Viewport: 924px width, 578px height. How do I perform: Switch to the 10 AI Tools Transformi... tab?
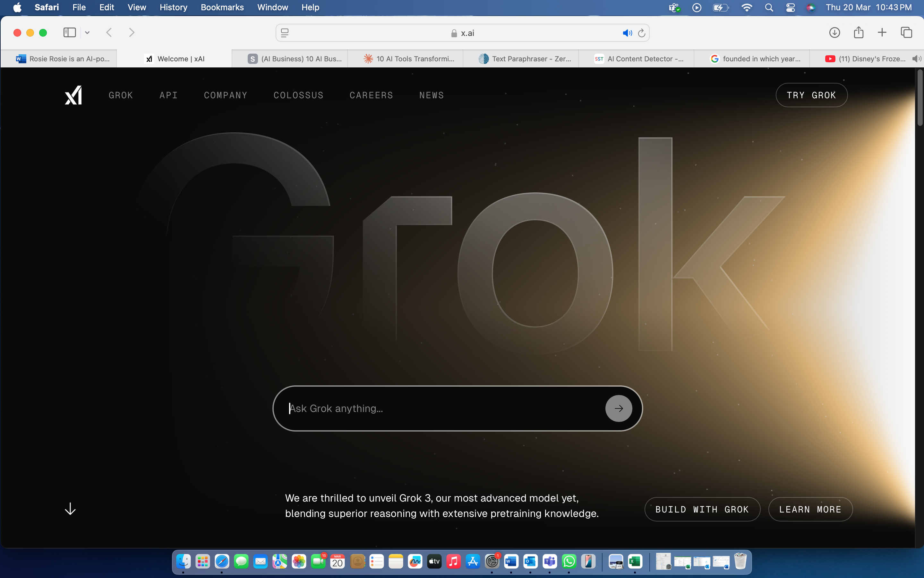[405, 58]
